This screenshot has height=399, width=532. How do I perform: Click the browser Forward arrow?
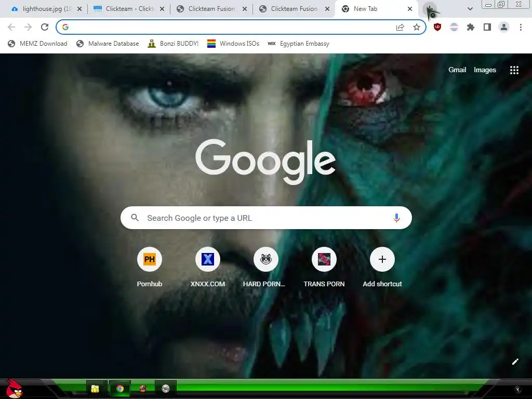[x=28, y=27]
